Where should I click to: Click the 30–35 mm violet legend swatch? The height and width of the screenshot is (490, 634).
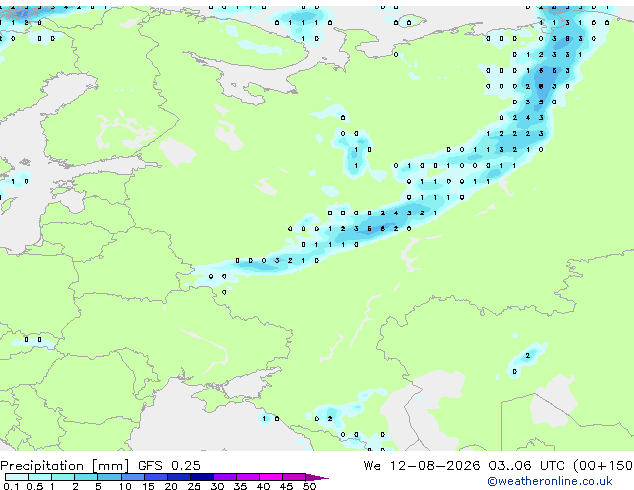(x=225, y=477)
